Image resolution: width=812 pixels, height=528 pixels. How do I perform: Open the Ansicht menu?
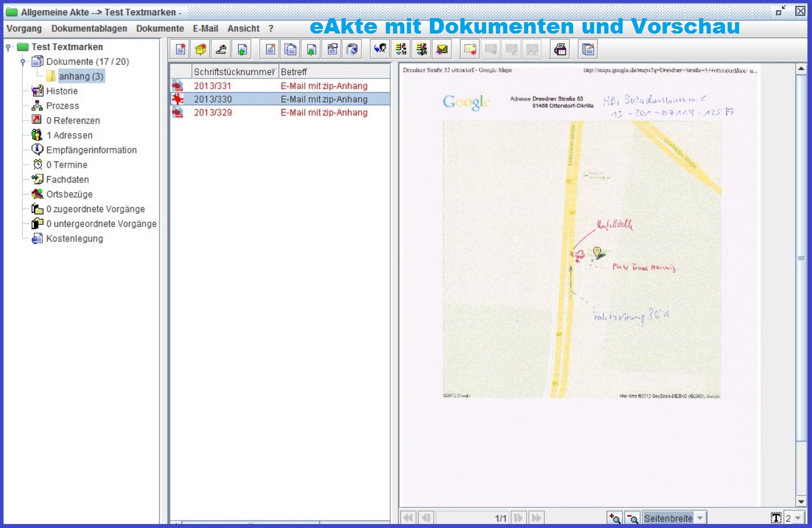pos(243,28)
